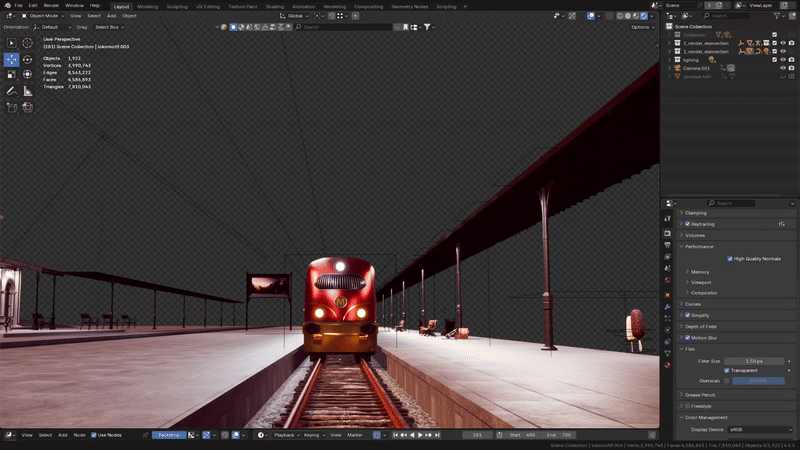Adjust the Filter Size value field
800x450 pixels.
(754, 360)
